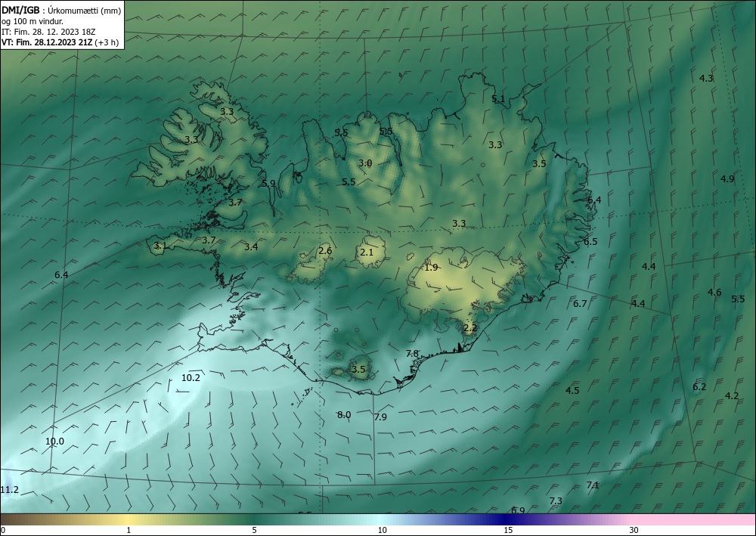Screen dimensions: 756x536
Task: Select the 4.3 value label
Action: click(x=706, y=78)
